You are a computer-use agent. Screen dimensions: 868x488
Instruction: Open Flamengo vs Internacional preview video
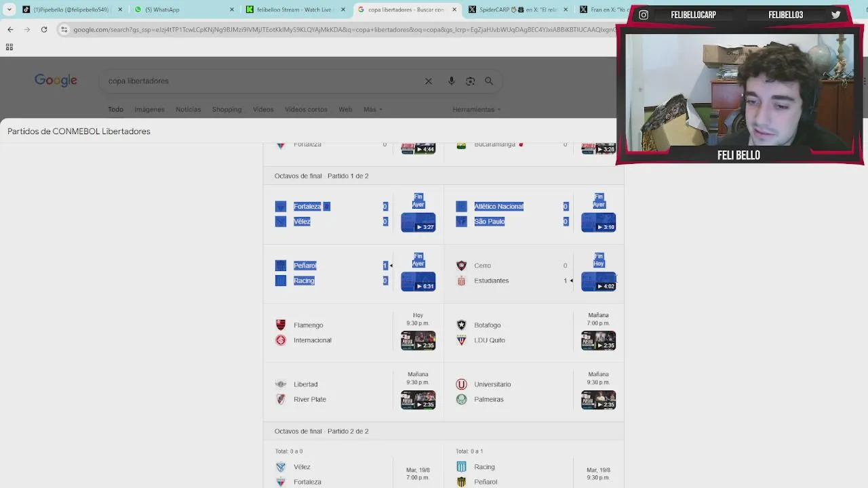coord(418,340)
